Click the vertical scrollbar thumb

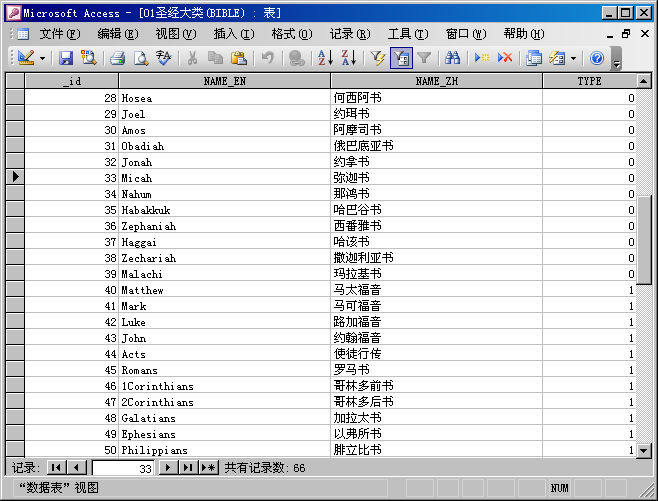[644, 242]
